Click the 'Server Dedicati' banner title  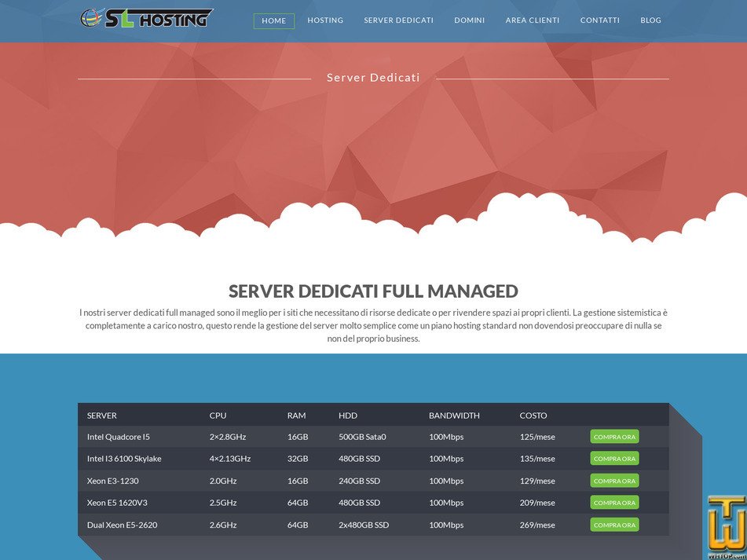pyautogui.click(x=374, y=78)
